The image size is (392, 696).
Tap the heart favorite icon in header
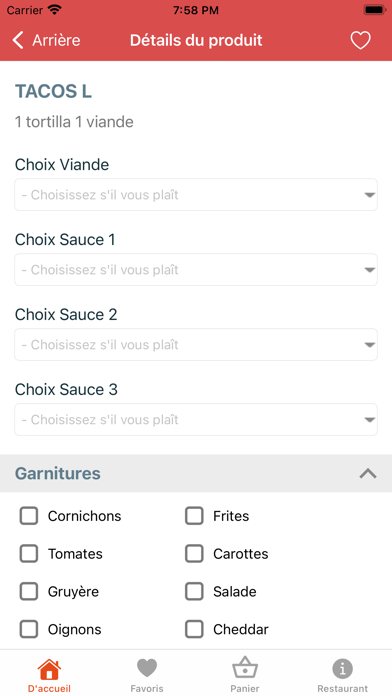360,40
